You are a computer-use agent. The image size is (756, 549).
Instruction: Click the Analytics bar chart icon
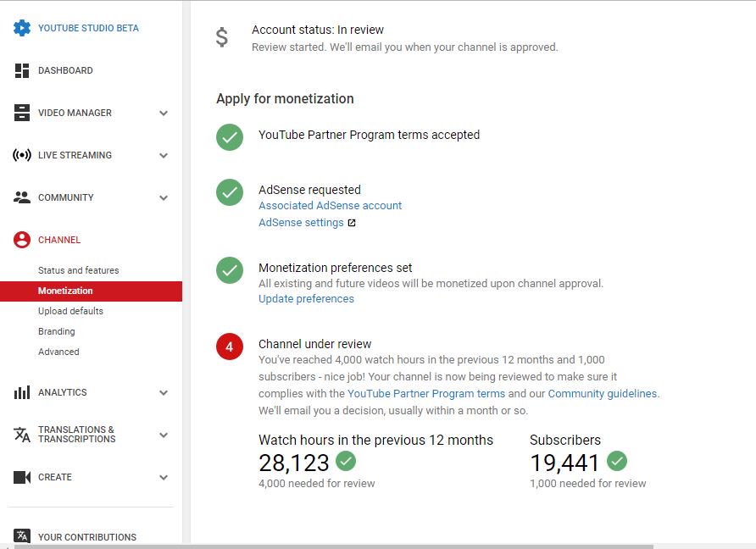(22, 392)
